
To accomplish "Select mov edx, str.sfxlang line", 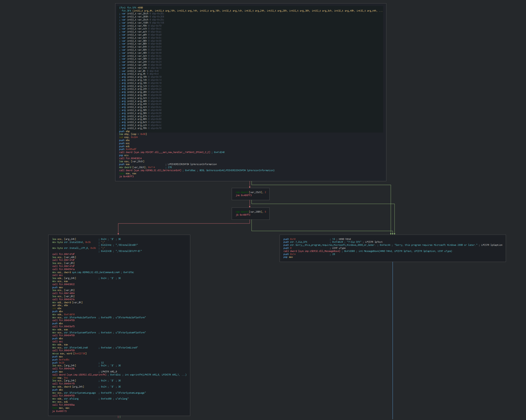I will tap(65, 399).
